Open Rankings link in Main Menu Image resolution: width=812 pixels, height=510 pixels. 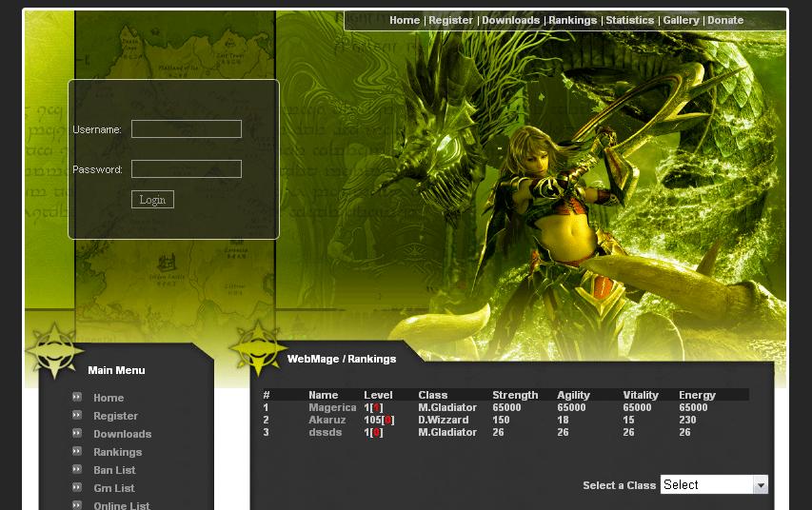coord(117,452)
